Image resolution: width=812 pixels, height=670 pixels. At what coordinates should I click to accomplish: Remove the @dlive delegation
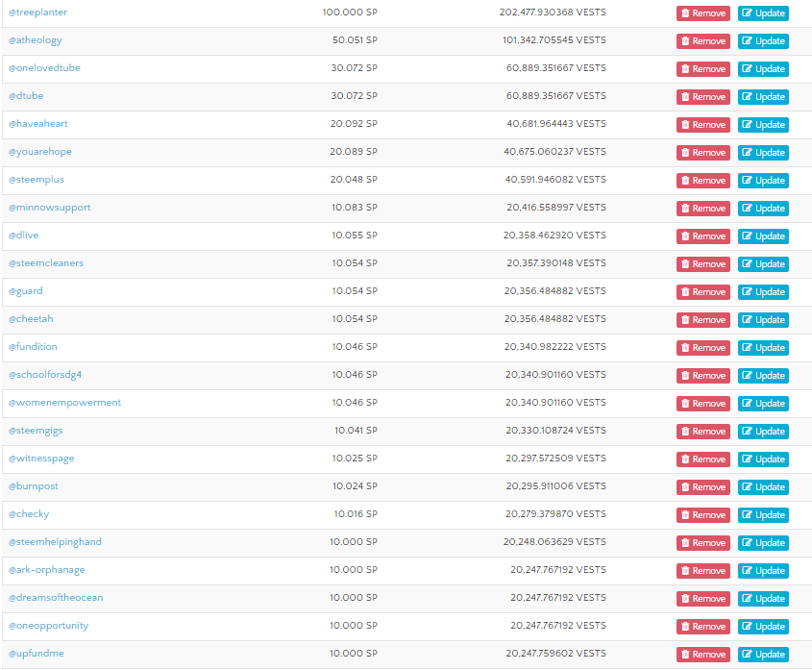(x=703, y=236)
